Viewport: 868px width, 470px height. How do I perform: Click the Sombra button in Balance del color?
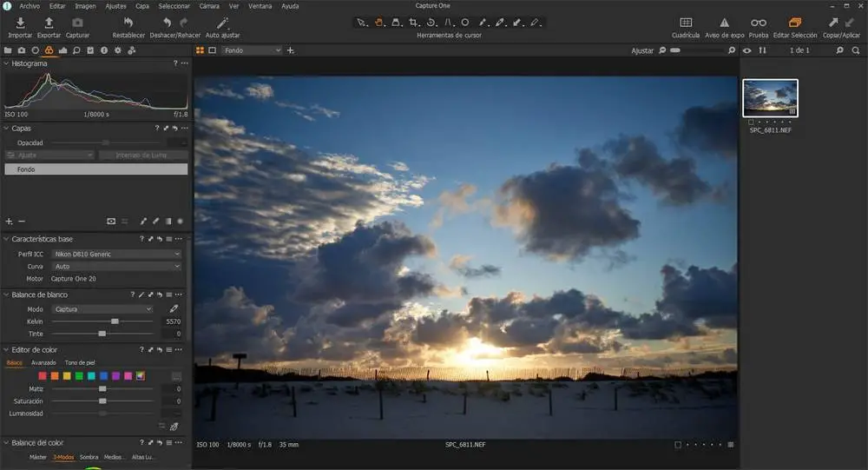pos(89,457)
